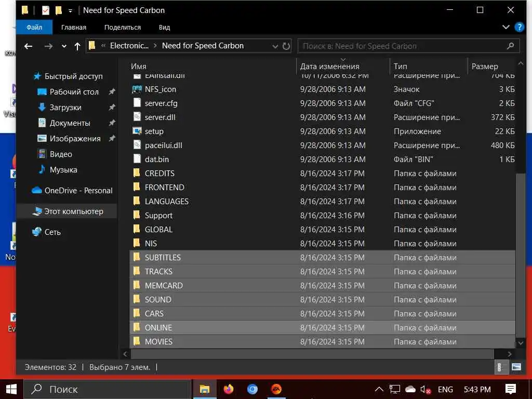The width and height of the screenshot is (532, 399).
Task: Select Этот компьютер in sidebar
Action: pos(67,211)
